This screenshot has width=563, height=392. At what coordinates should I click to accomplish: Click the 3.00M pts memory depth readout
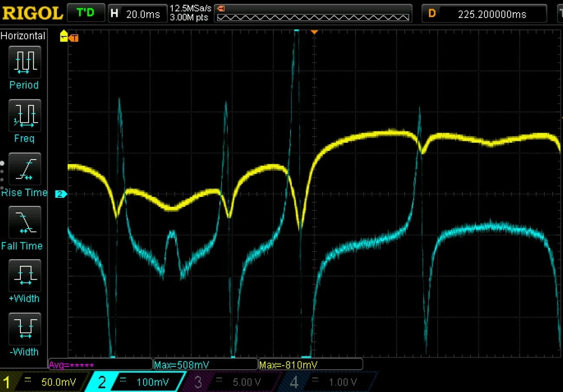(x=189, y=18)
